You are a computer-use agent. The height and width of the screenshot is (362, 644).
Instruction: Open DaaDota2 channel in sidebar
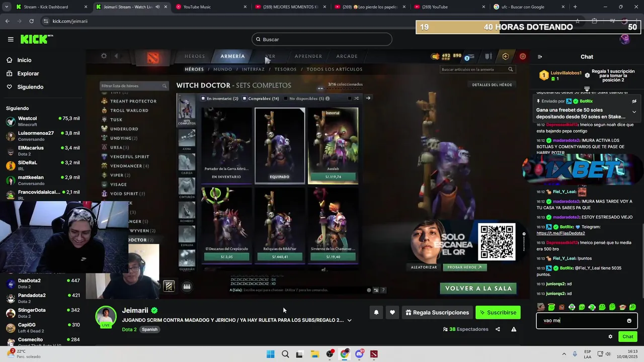(43, 284)
